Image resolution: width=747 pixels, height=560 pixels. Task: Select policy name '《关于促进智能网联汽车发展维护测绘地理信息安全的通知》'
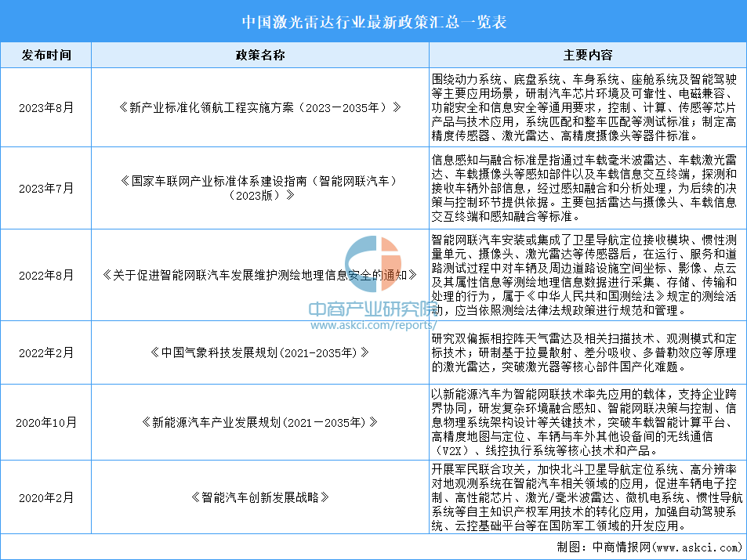tap(260, 275)
